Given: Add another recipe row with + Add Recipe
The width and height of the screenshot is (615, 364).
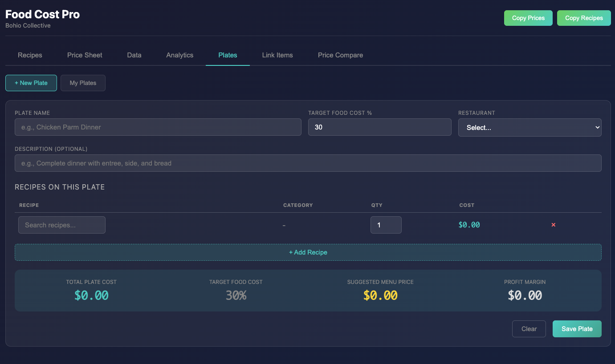Looking at the screenshot, I should coord(308,252).
